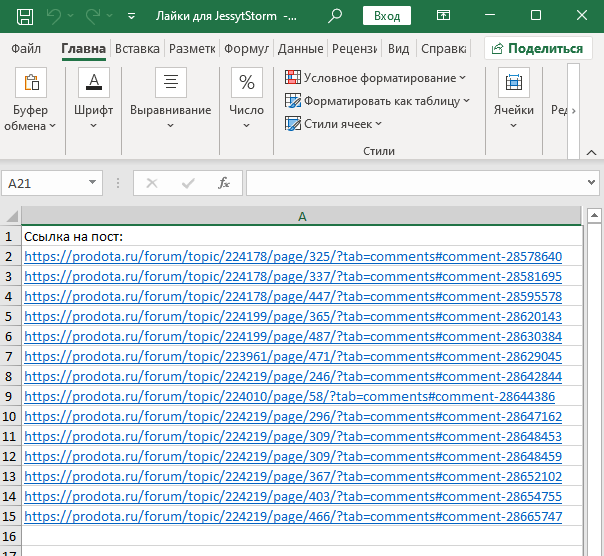Click the Вход sign-in button

tap(386, 17)
